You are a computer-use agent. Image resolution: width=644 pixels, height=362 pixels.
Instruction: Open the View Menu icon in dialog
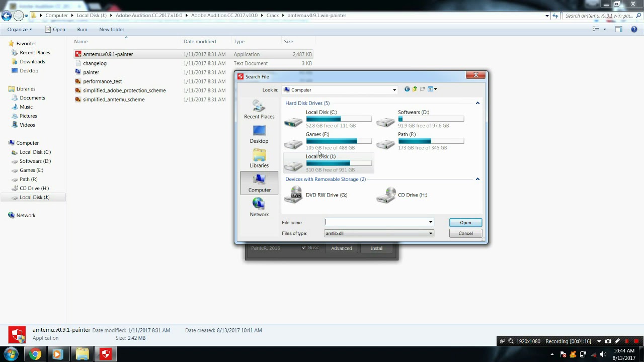(432, 89)
